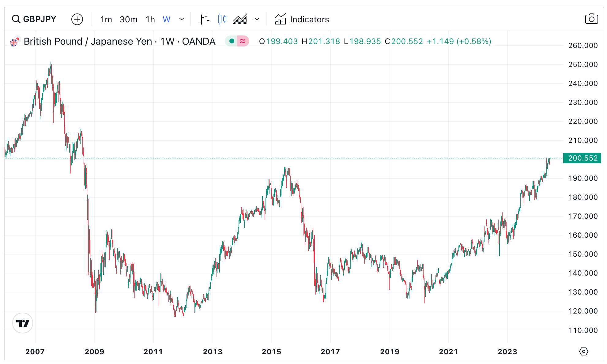Expand the chart style dropdown arrow
This screenshot has height=364, width=607.
257,19
